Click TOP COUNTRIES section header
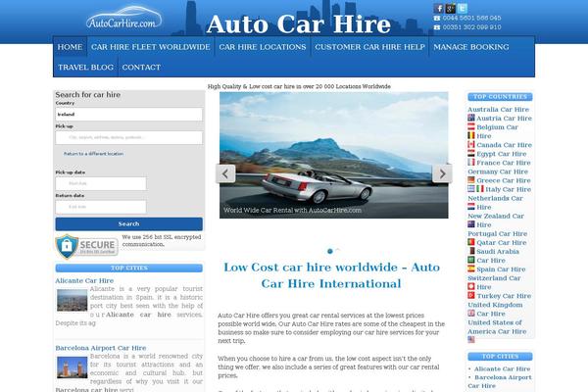This screenshot has width=588, height=392. pyautogui.click(x=500, y=97)
